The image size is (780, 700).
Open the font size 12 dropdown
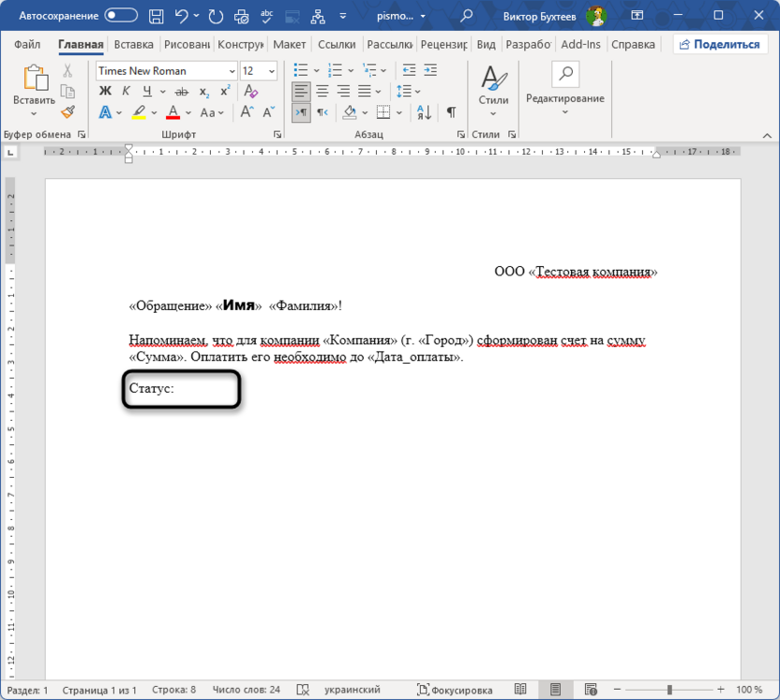pyautogui.click(x=272, y=71)
